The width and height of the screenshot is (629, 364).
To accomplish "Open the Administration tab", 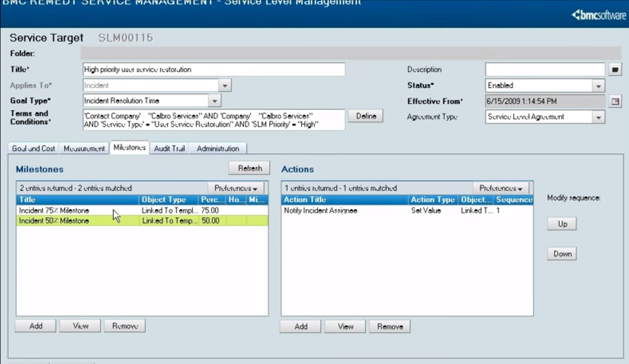I will tap(218, 148).
